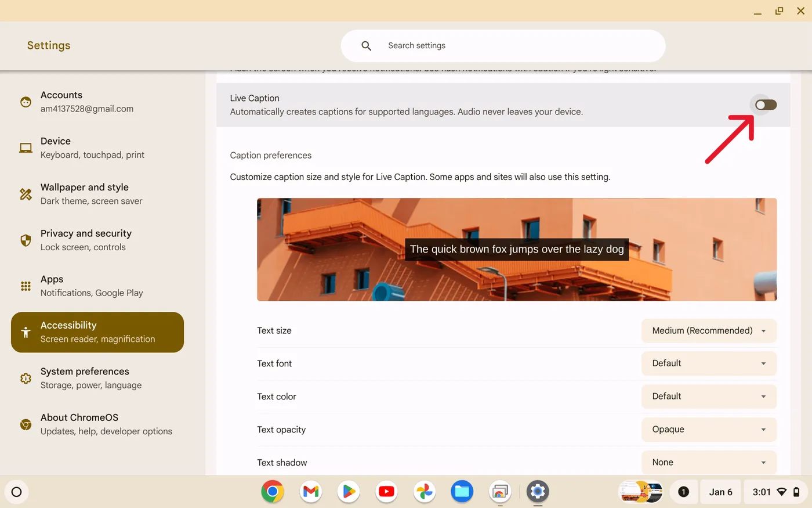
Task: Open the recent screenshots holding space thumbnails
Action: point(641,492)
